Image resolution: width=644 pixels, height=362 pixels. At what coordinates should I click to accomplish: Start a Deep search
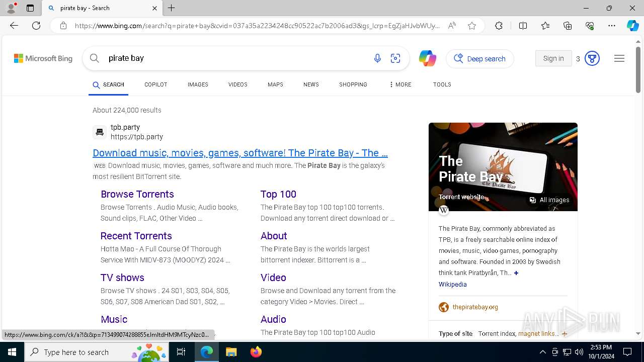pos(480,59)
